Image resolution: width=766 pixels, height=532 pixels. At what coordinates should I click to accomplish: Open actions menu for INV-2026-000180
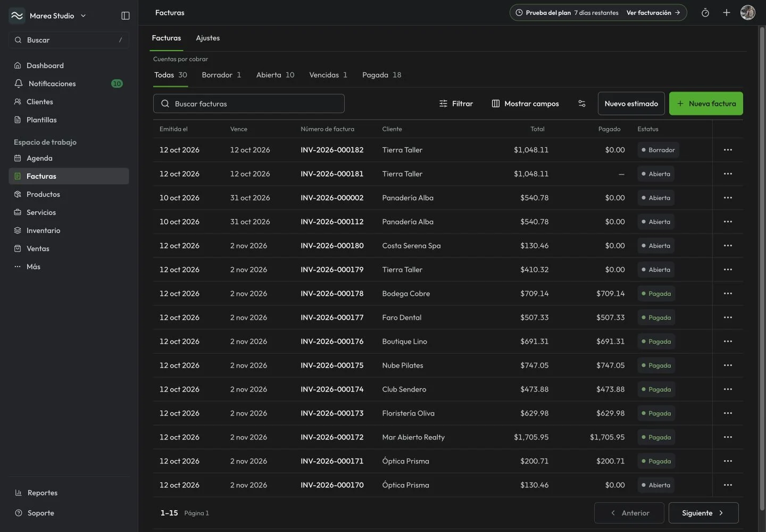[728, 246]
